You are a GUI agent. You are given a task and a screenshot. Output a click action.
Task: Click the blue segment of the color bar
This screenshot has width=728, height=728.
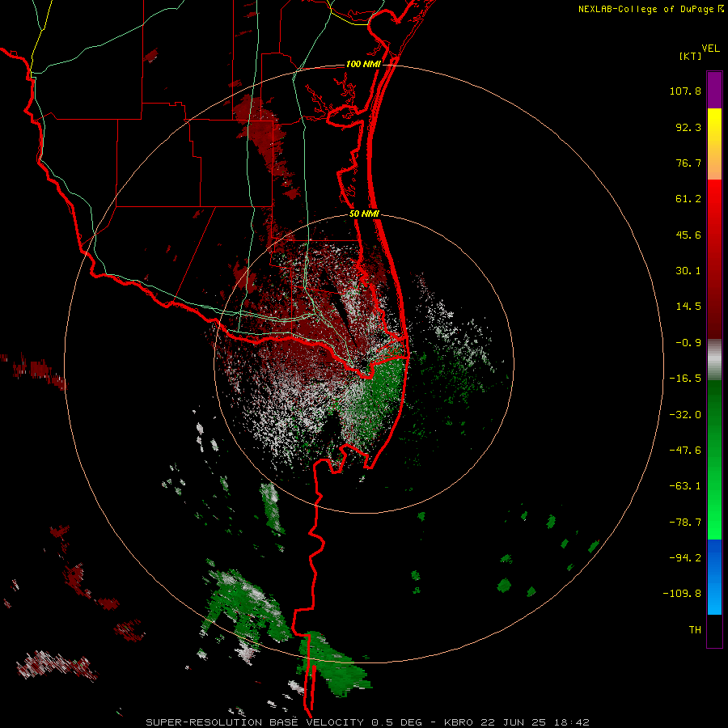[714, 577]
